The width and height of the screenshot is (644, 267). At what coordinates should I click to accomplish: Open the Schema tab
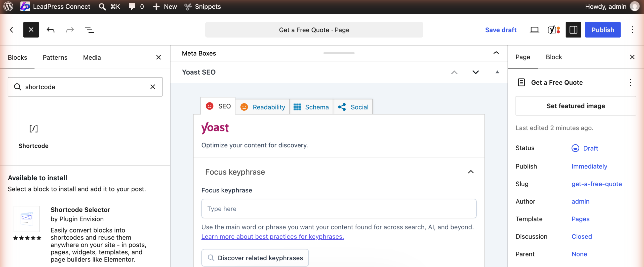tap(311, 107)
